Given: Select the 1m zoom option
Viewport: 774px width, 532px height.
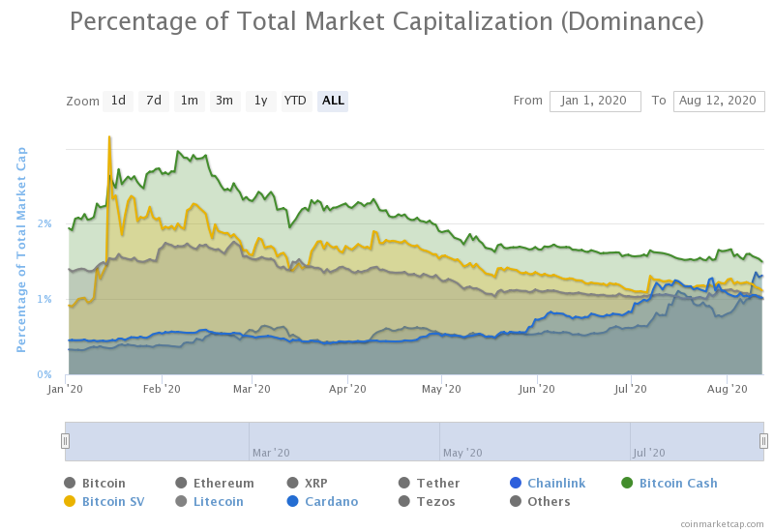Looking at the screenshot, I should [x=190, y=101].
